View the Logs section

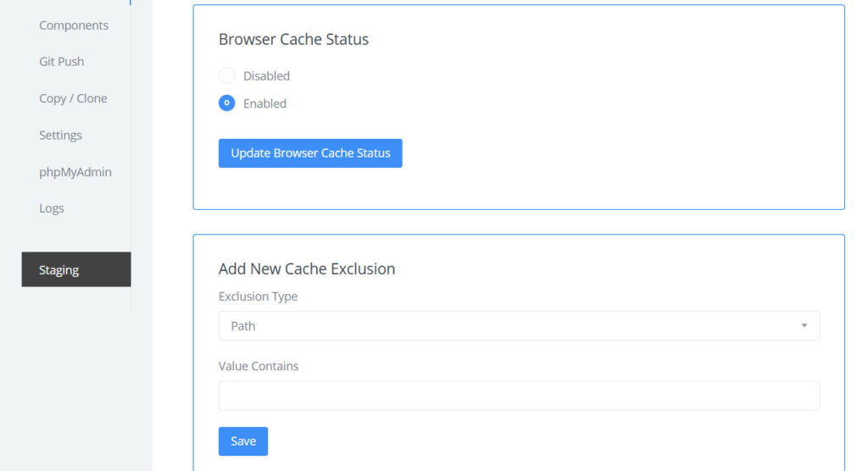coord(52,208)
